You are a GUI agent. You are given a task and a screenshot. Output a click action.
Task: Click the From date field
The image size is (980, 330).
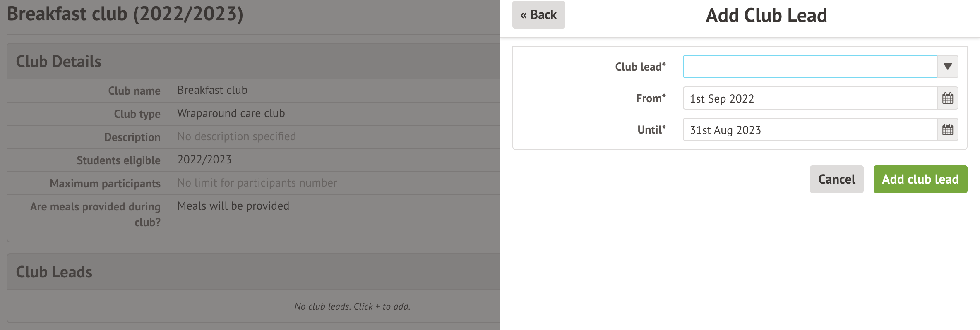pos(809,98)
